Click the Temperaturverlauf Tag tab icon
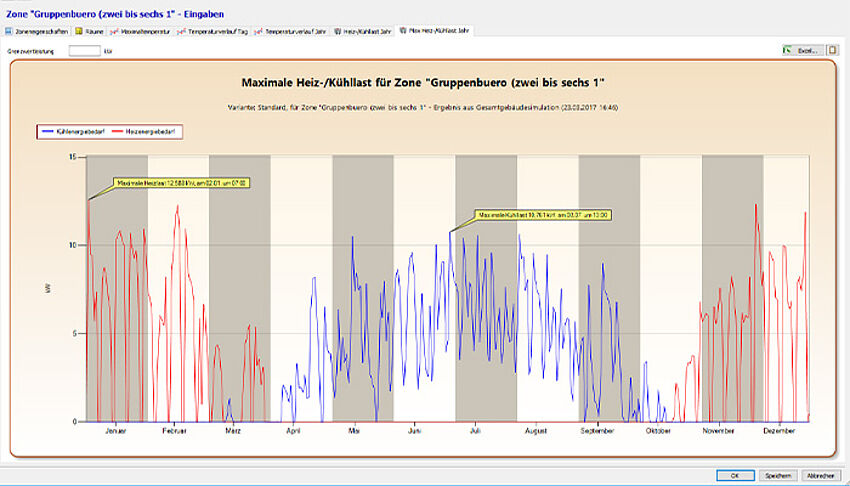 tap(181, 31)
